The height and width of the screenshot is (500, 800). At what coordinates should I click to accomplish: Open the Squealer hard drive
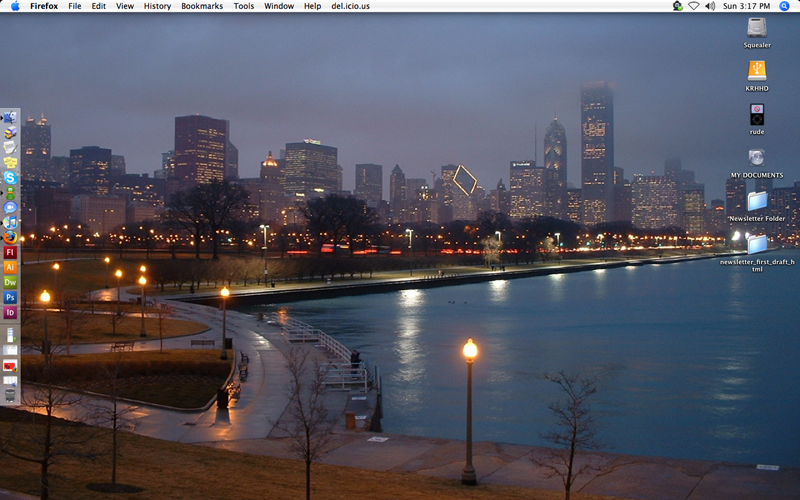[757, 28]
